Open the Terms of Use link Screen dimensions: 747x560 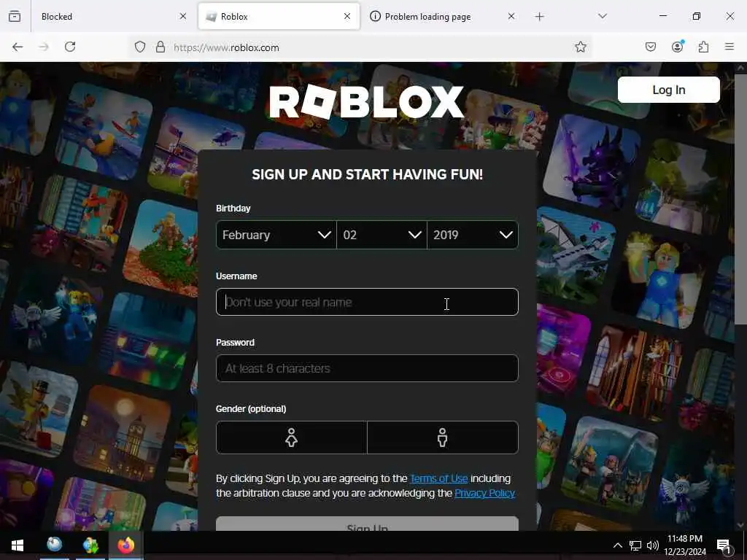click(x=438, y=478)
